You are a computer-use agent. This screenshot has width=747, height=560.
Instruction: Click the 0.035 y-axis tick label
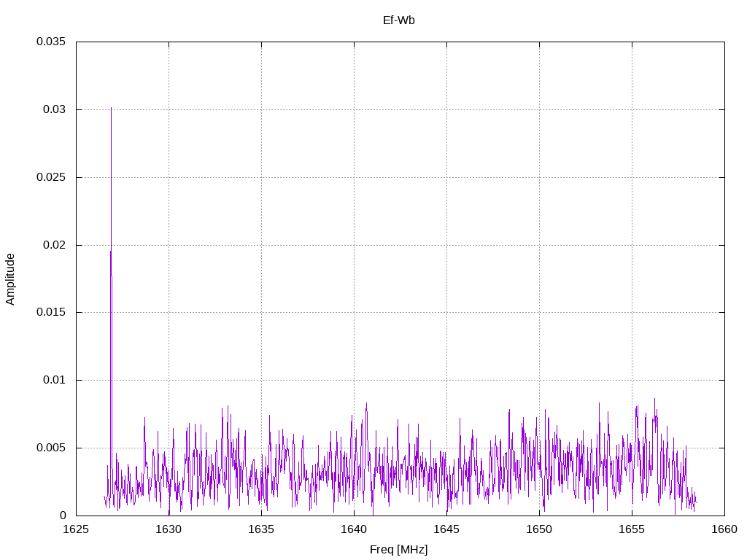[51, 42]
